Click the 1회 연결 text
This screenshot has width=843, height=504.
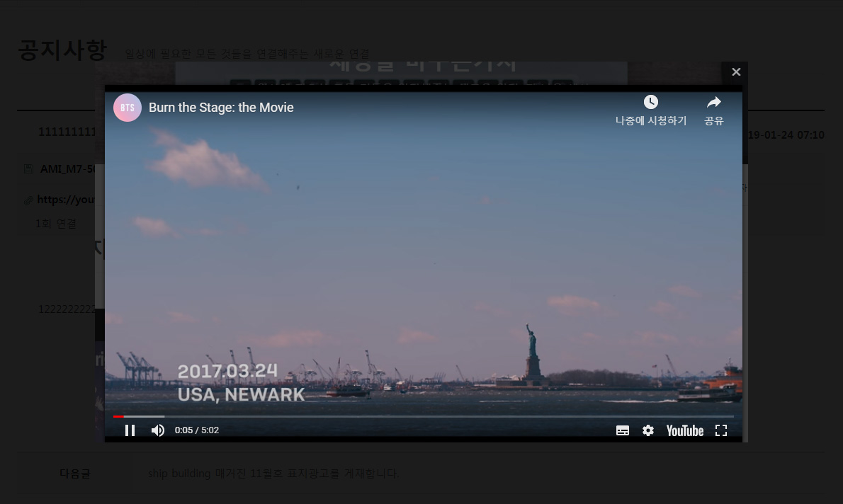coord(56,224)
